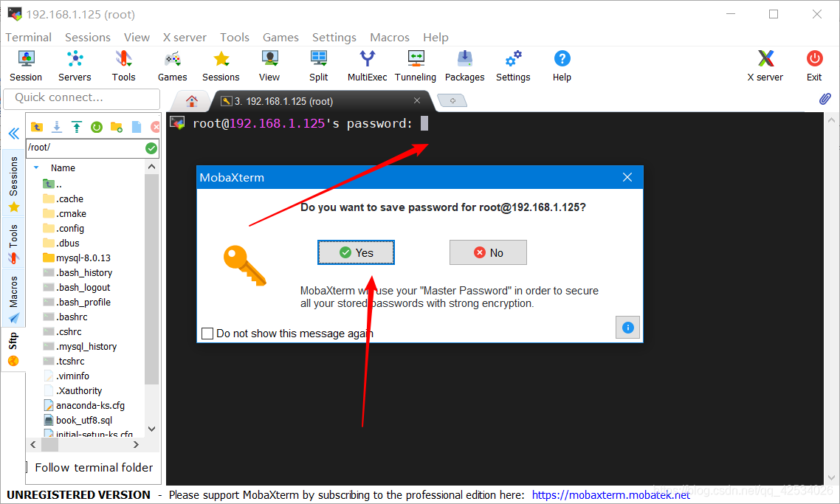Toggle the Follow terminal folder checkbox
Viewport: 840px width, 504px height.
click(x=27, y=467)
